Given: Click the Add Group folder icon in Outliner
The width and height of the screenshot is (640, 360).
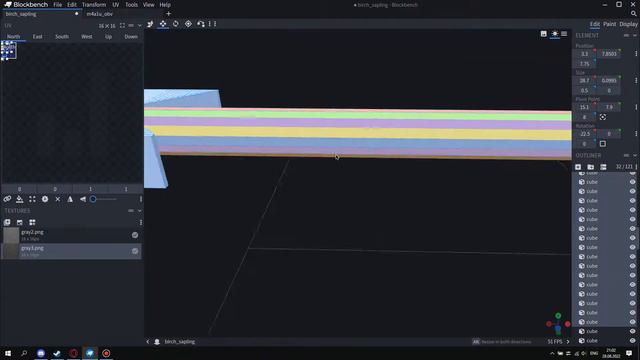Looking at the screenshot, I should (591, 167).
